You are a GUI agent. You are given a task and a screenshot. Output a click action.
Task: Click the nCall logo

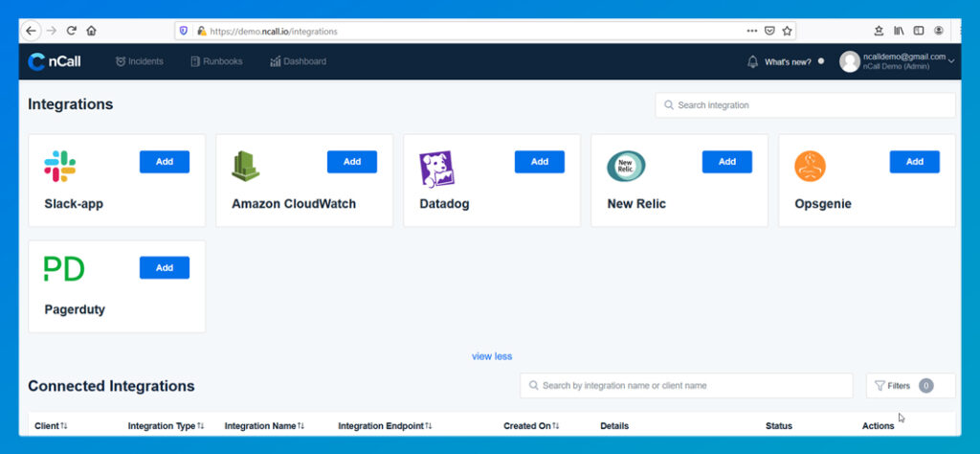[x=55, y=61]
